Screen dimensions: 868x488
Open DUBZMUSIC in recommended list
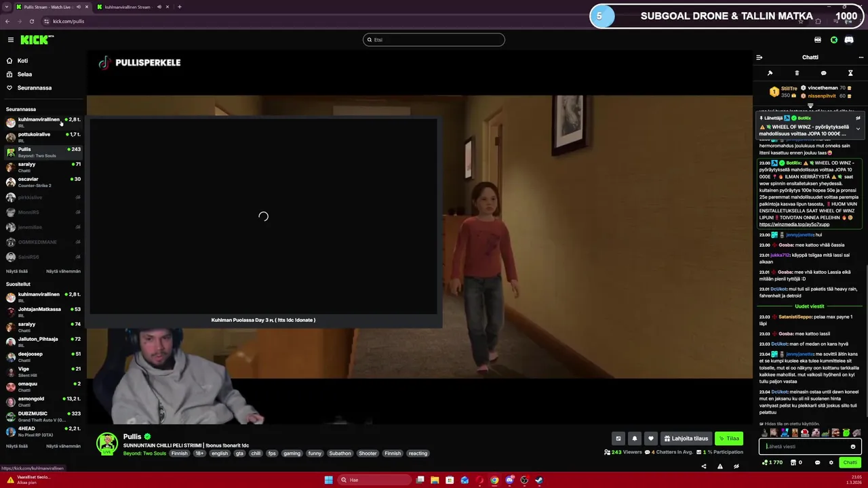point(42,416)
